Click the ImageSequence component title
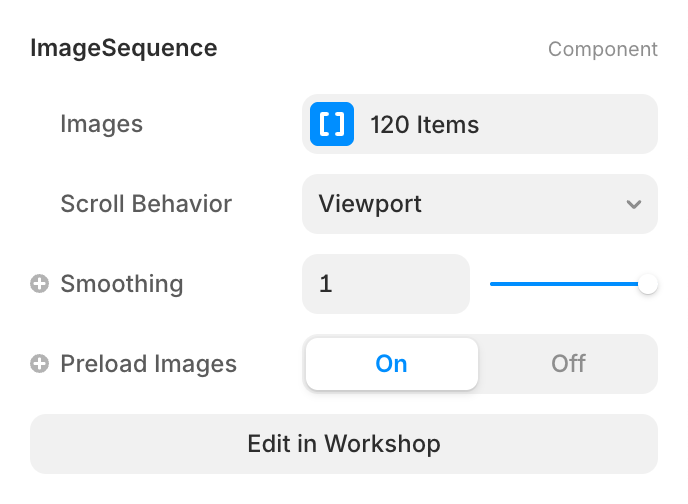Viewport: 688px width, 504px height. coord(124,47)
